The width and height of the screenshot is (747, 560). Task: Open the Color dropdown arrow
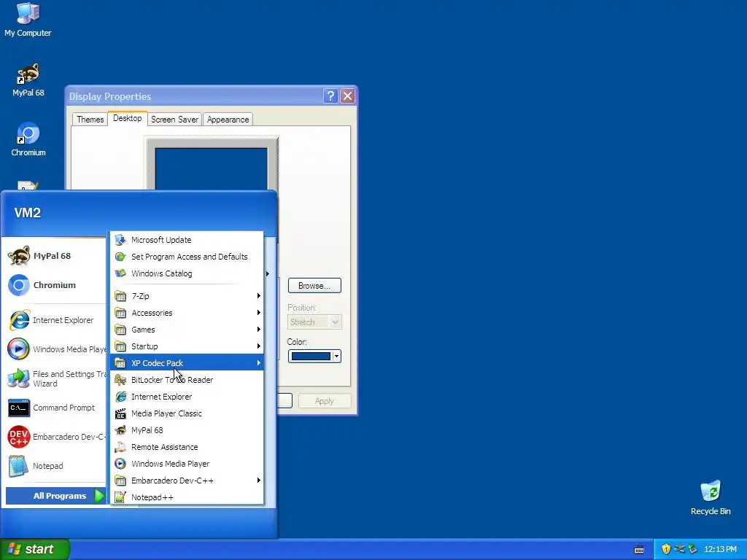click(337, 356)
